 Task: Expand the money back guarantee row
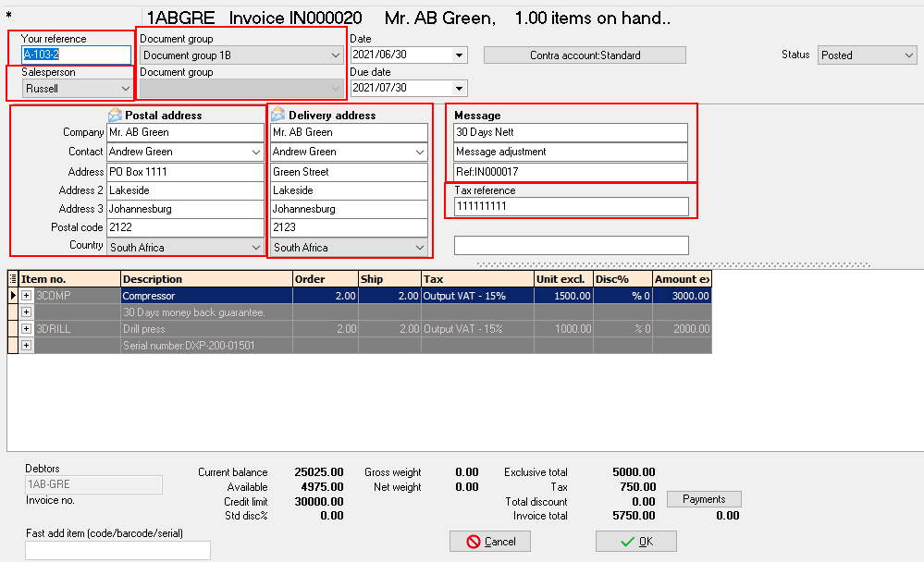[27, 312]
